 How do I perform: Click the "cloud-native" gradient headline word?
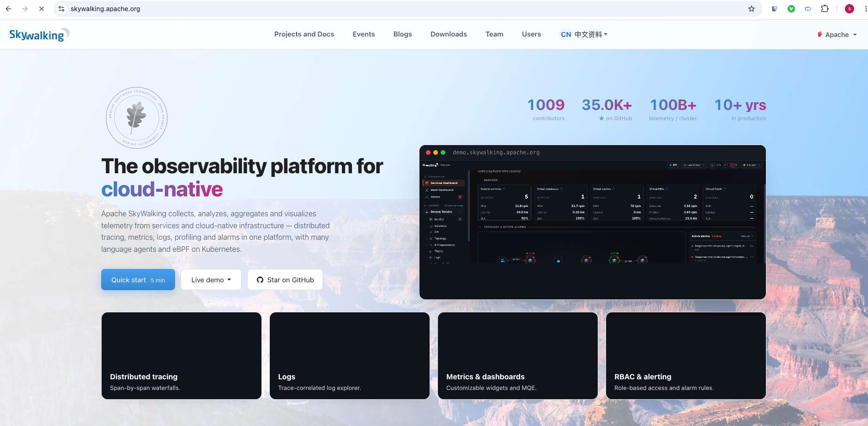click(162, 189)
